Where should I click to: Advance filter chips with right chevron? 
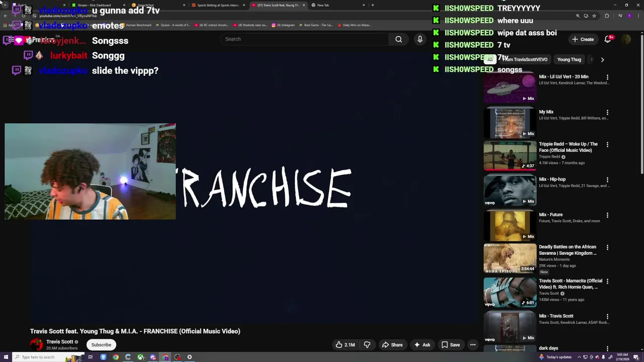602,59
